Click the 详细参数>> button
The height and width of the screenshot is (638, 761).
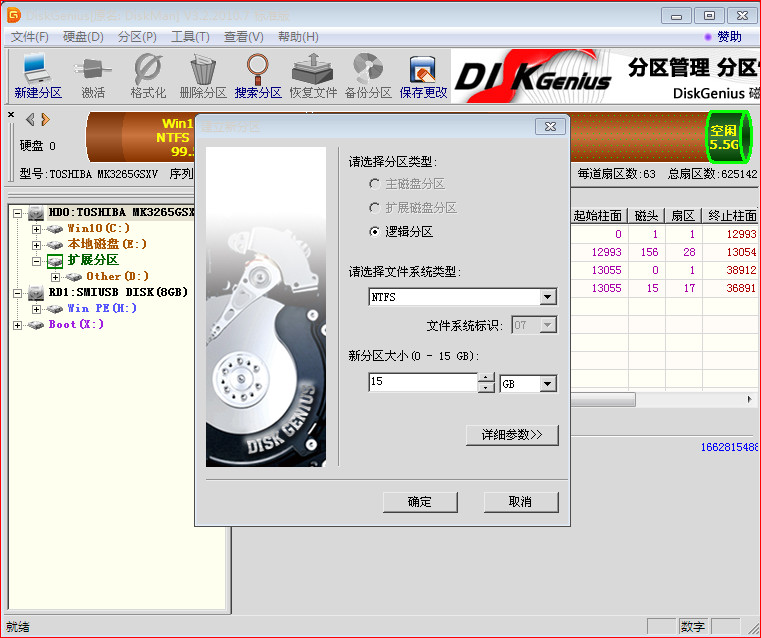click(x=512, y=435)
